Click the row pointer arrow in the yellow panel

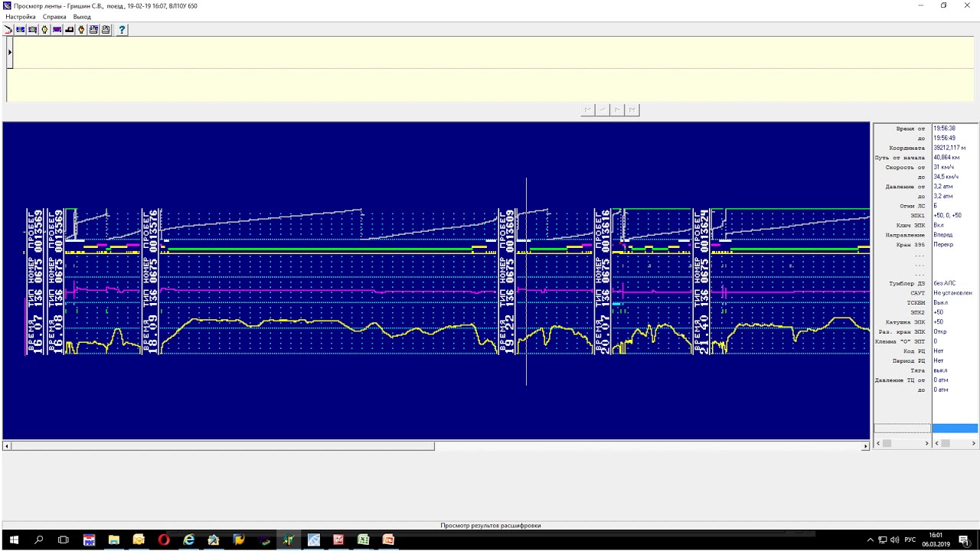10,52
